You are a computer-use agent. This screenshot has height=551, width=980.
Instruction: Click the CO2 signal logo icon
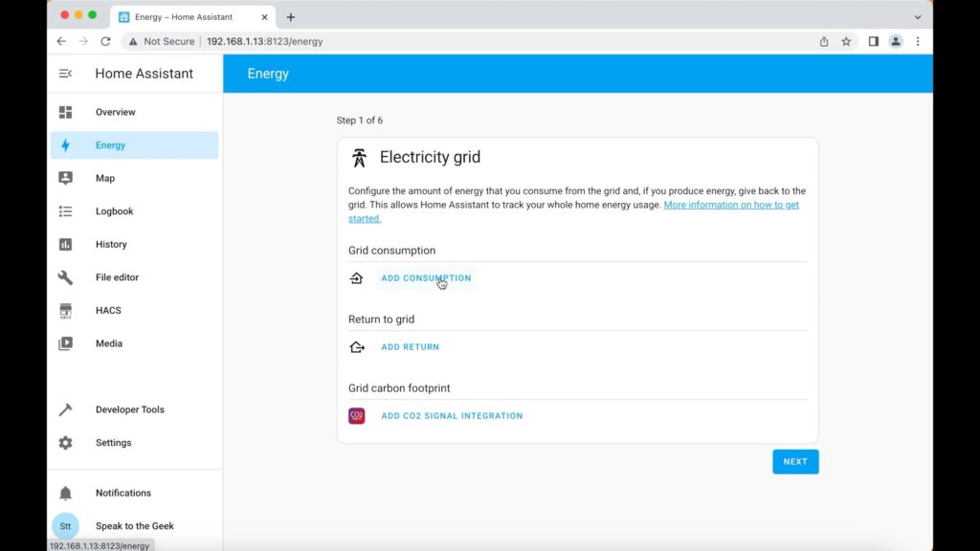click(357, 415)
